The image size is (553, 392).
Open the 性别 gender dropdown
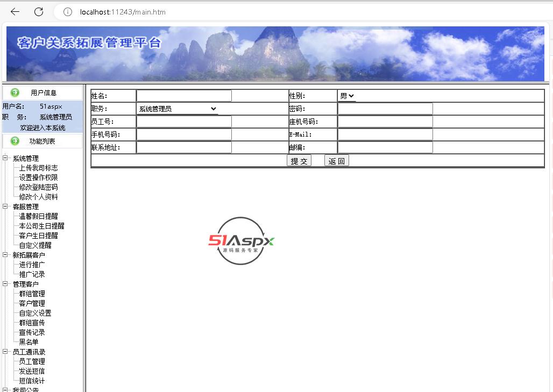pyautogui.click(x=346, y=96)
